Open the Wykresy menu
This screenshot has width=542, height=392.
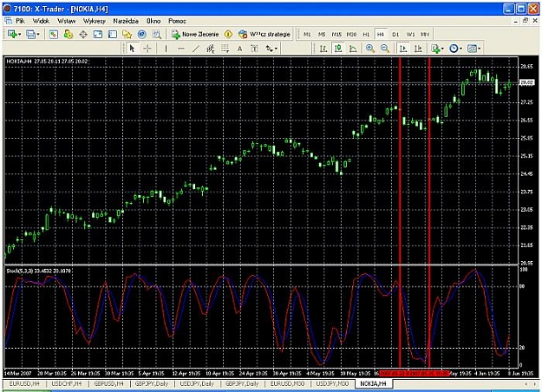[x=95, y=21]
